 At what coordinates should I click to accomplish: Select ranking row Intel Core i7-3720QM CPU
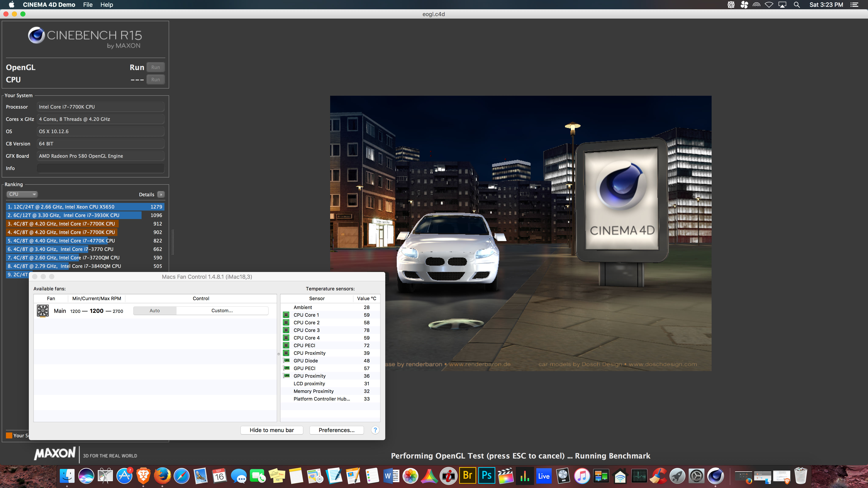tap(85, 257)
